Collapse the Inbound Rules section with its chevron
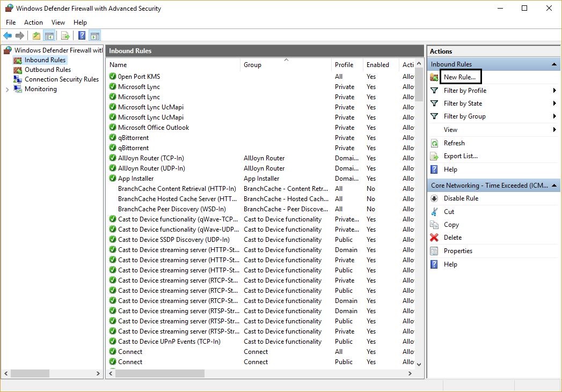This screenshot has height=392, width=562. [x=554, y=64]
